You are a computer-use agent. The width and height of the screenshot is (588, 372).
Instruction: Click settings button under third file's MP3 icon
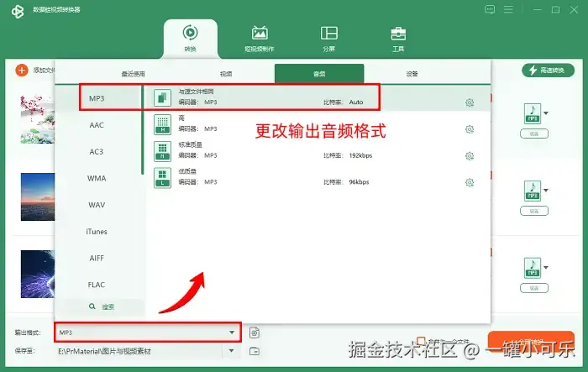[534, 288]
